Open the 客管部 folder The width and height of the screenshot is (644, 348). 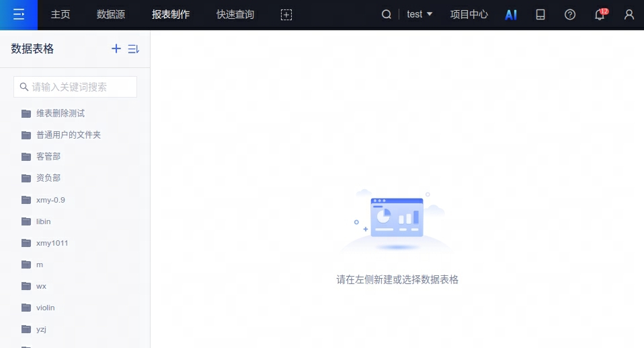tap(48, 156)
